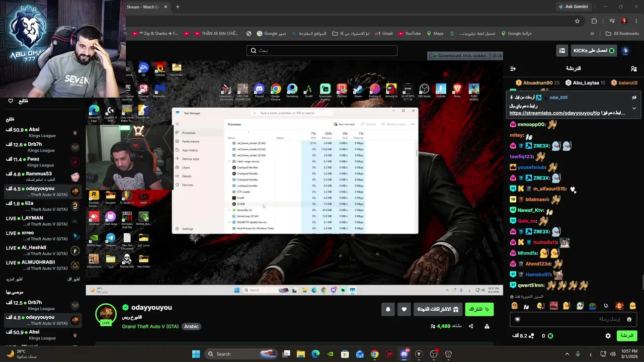Open Google Chrome from the taskbar

point(374,354)
